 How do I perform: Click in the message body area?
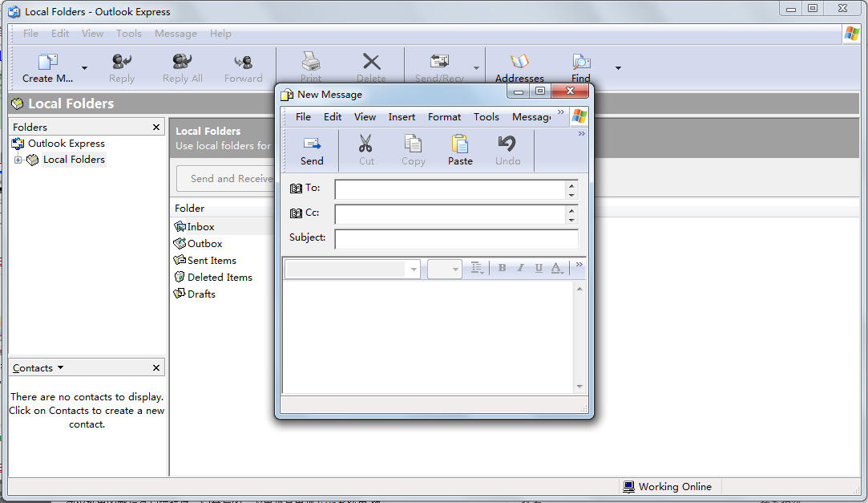pos(428,338)
